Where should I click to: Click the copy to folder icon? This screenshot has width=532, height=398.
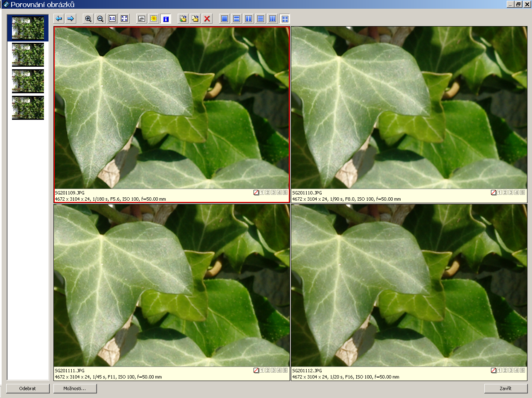click(183, 19)
